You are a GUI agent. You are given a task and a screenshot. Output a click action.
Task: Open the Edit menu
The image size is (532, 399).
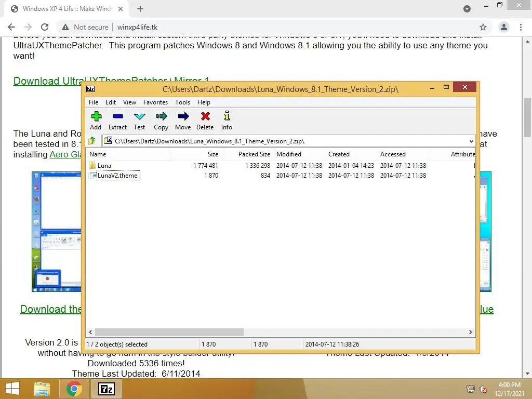[x=111, y=102]
